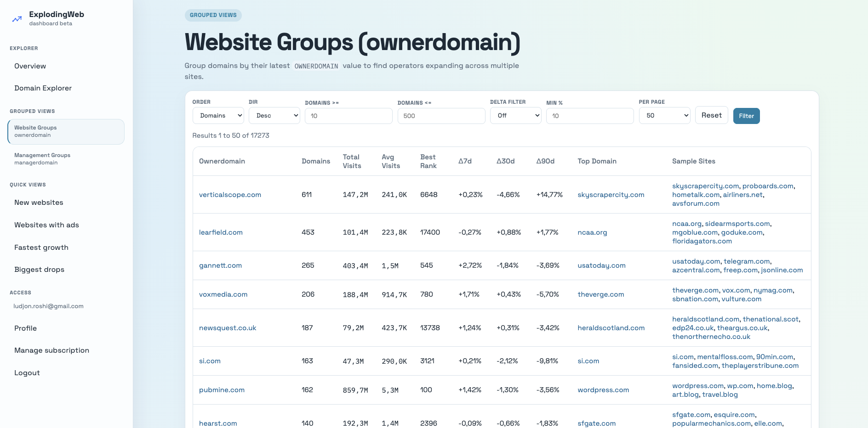Image resolution: width=868 pixels, height=428 pixels.
Task: Click the ExplodingWeb trend logo icon
Action: click(17, 19)
